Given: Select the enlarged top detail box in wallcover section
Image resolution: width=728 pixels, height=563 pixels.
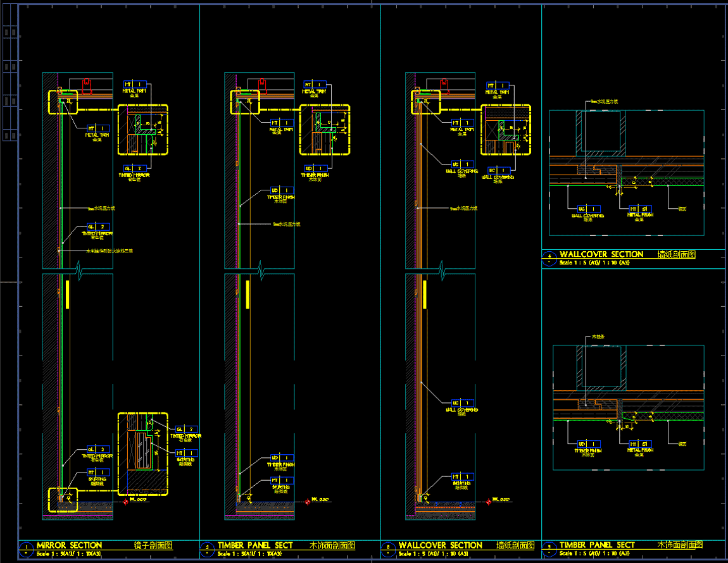Looking at the screenshot, I should pyautogui.click(x=505, y=130).
